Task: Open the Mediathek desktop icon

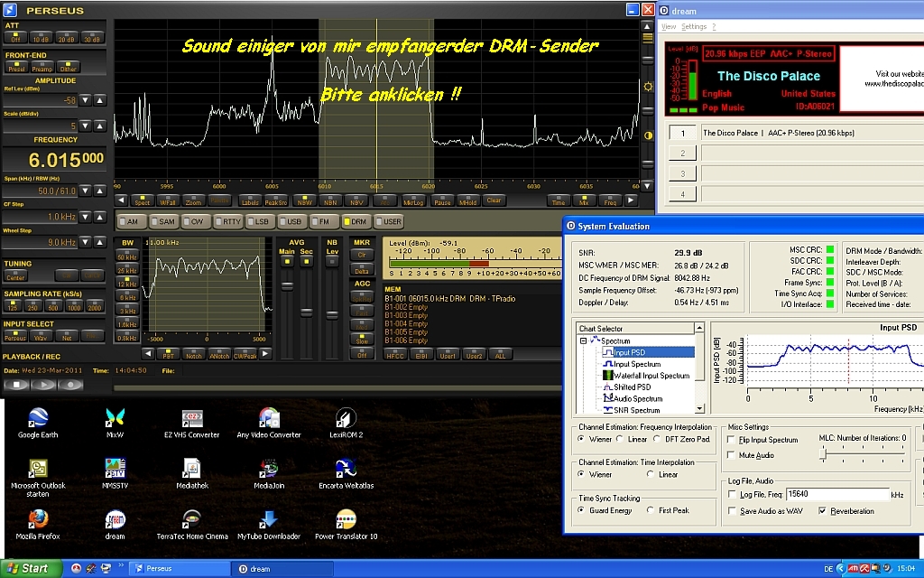Action: click(x=191, y=473)
